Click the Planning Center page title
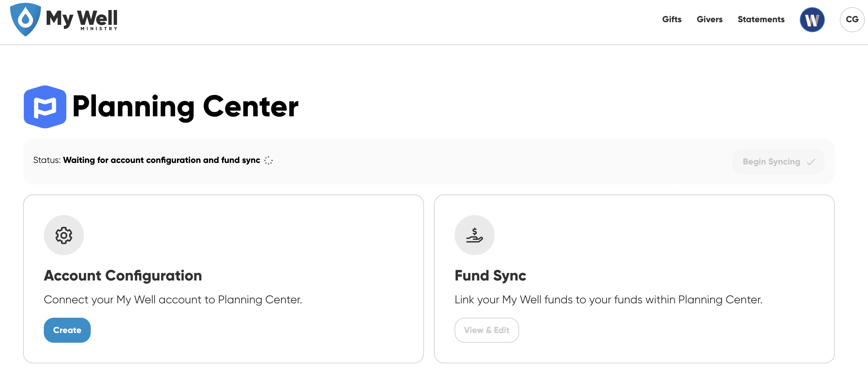This screenshot has height=379, width=868. click(185, 107)
